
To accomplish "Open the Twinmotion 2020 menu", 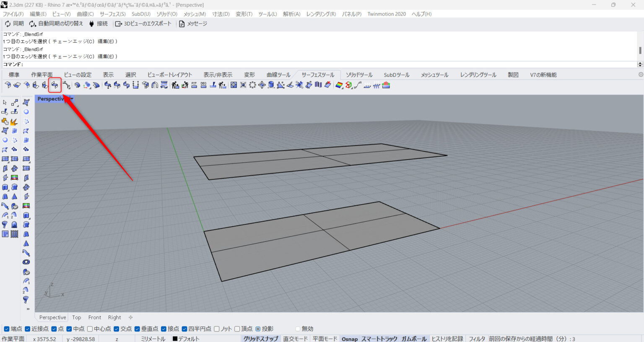I will click(387, 14).
